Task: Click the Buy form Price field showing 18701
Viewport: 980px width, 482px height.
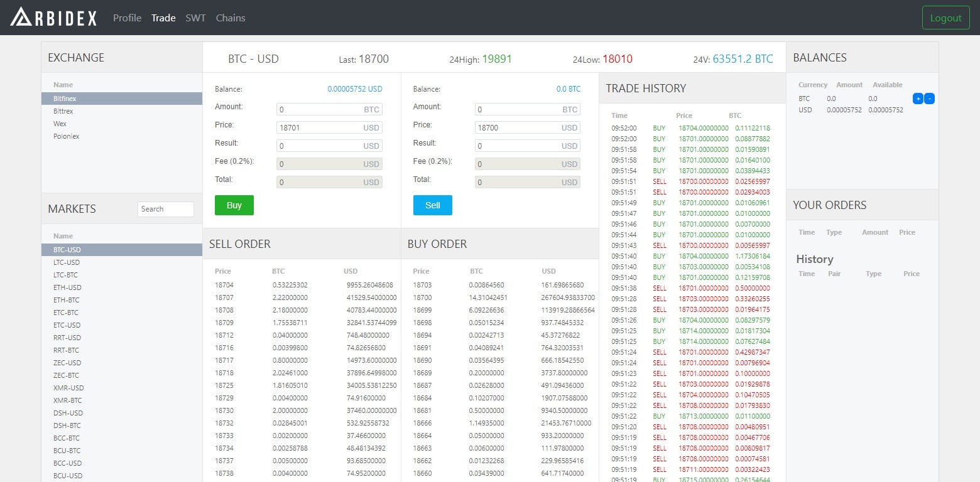Action: click(329, 127)
